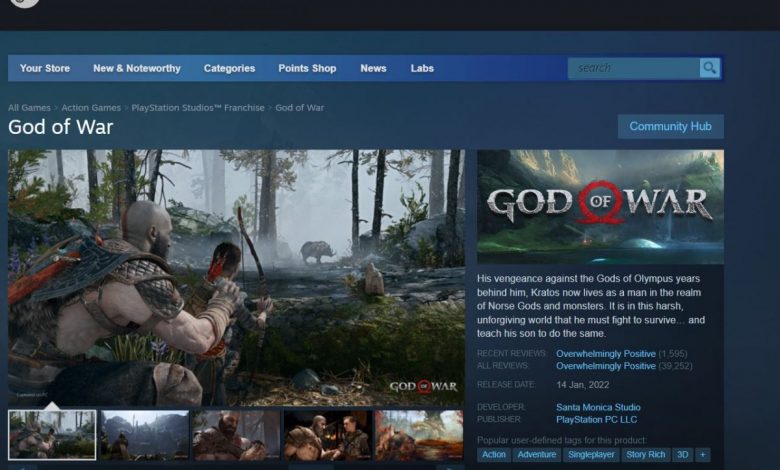
Task: Go to Points Shop
Action: (x=307, y=68)
